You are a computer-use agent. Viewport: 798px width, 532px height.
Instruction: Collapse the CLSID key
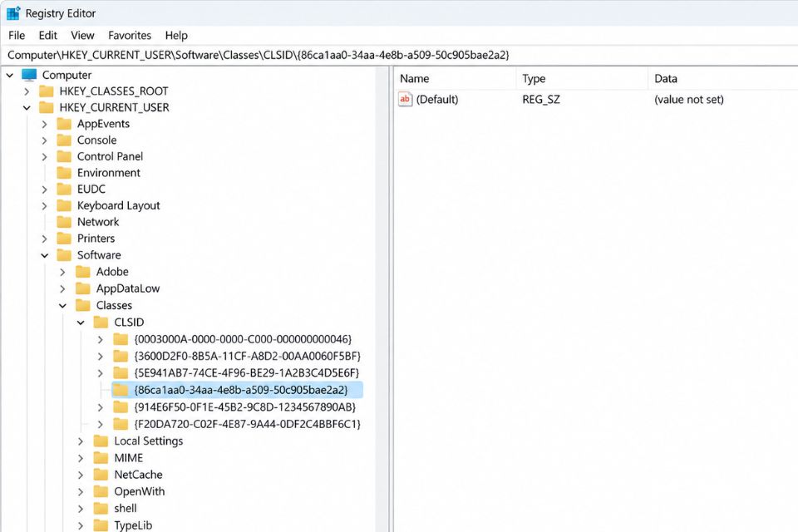(x=81, y=323)
